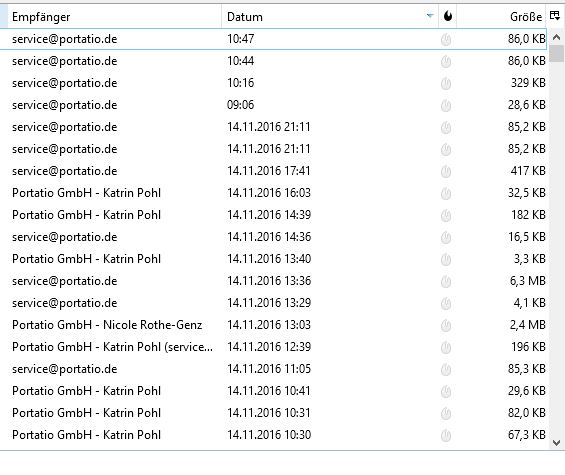Viewport: 565px width, 475px height.
Task: Mark the 09:06 message as junk
Action: (446, 105)
